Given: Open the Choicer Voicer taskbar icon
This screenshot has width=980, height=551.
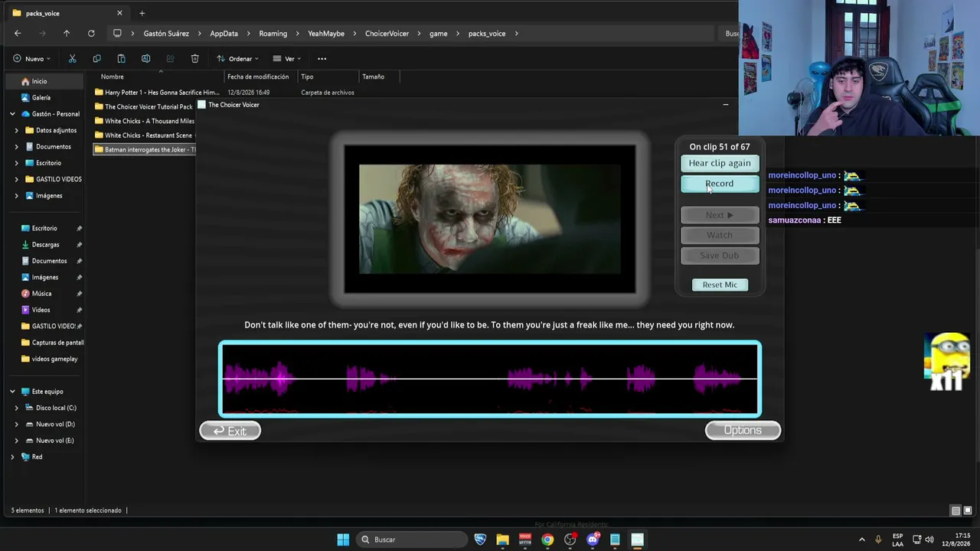Looking at the screenshot, I should tap(637, 540).
